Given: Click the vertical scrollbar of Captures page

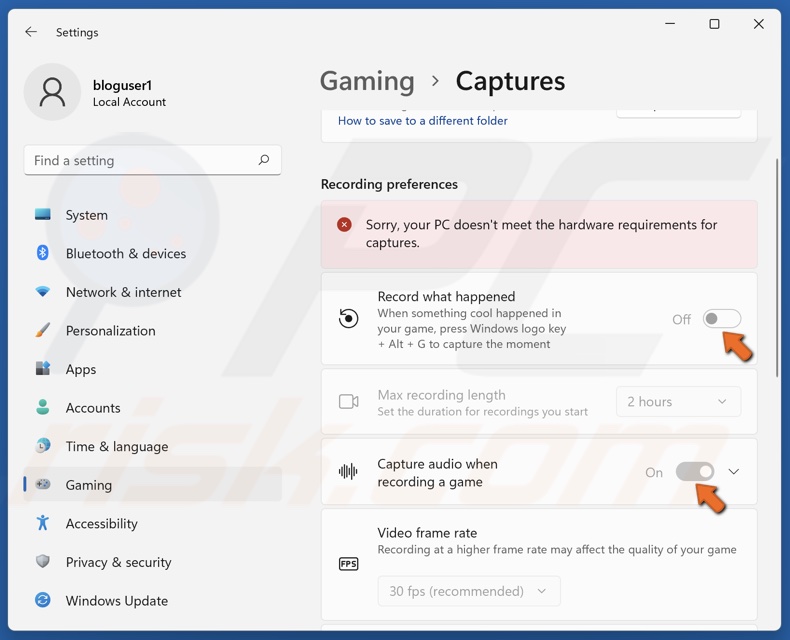Looking at the screenshot, I should tap(777, 267).
